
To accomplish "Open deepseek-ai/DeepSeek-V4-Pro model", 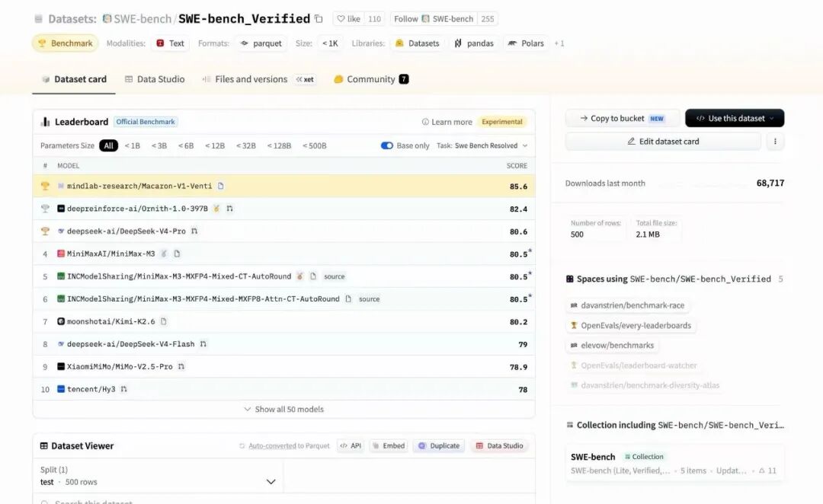I will click(126, 231).
